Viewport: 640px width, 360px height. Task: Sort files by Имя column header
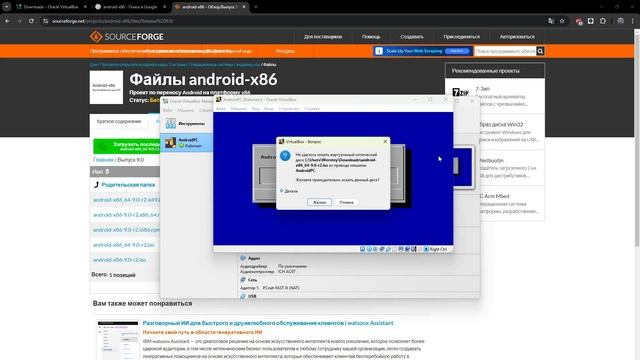[100, 171]
